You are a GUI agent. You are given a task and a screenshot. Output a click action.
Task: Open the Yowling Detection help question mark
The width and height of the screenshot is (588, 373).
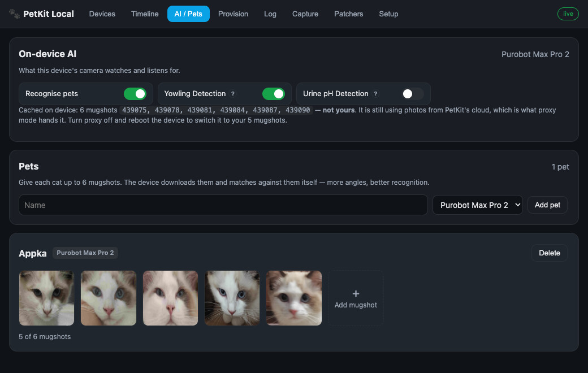click(233, 94)
